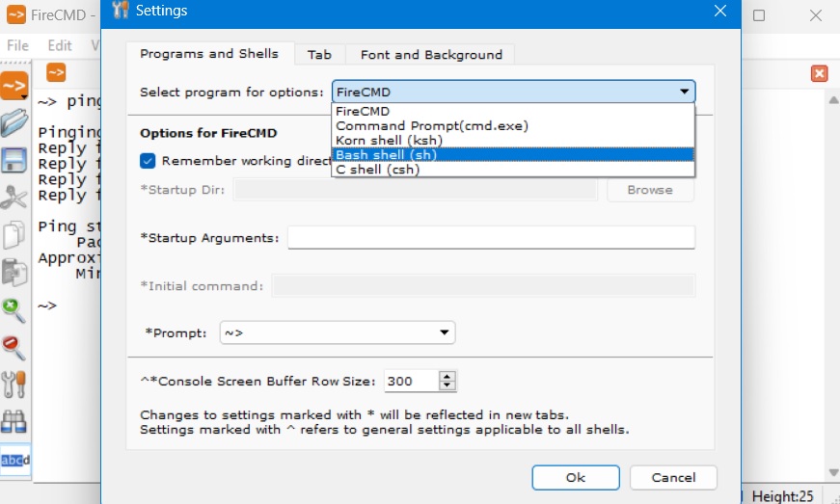The image size is (840, 504).
Task: Choose FireCMD in the dropdown list
Action: click(513, 111)
